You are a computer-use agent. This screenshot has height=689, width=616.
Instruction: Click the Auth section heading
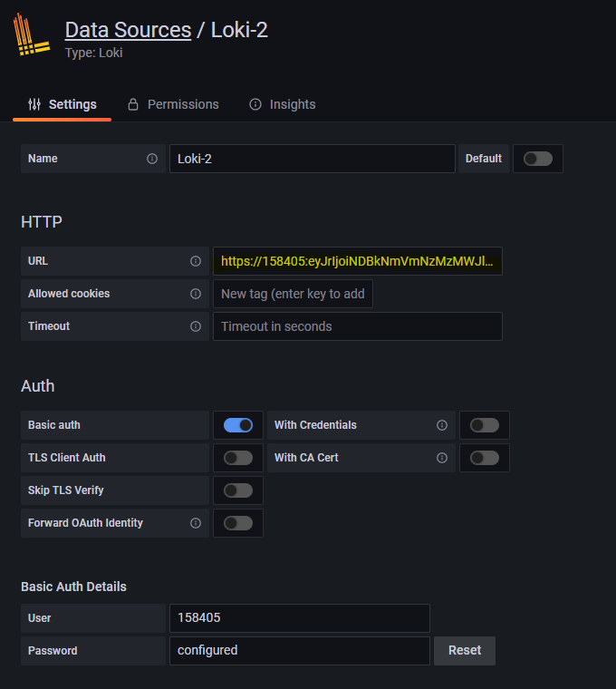[38, 386]
